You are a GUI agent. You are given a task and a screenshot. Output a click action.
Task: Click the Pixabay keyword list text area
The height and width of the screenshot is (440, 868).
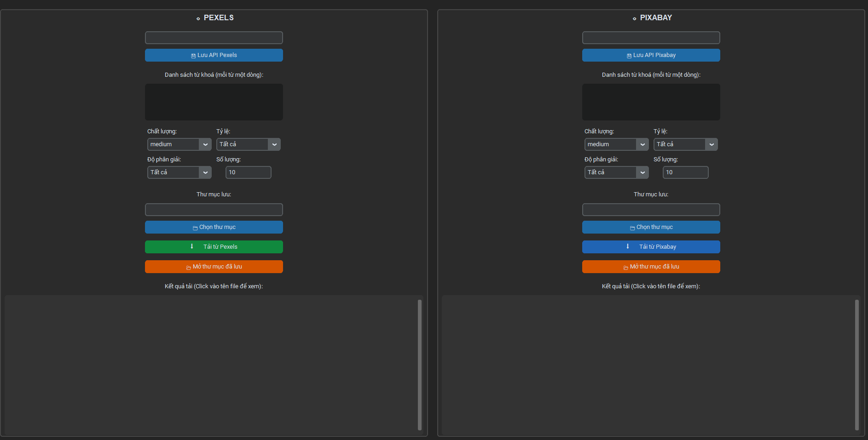tap(651, 102)
